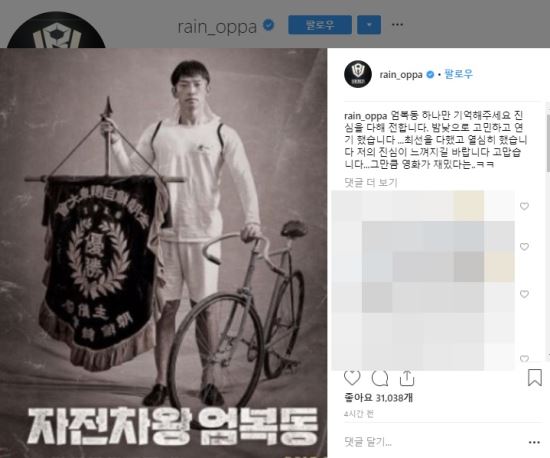
Task: Click the blue 팔로우 button in header
Action: click(320, 25)
